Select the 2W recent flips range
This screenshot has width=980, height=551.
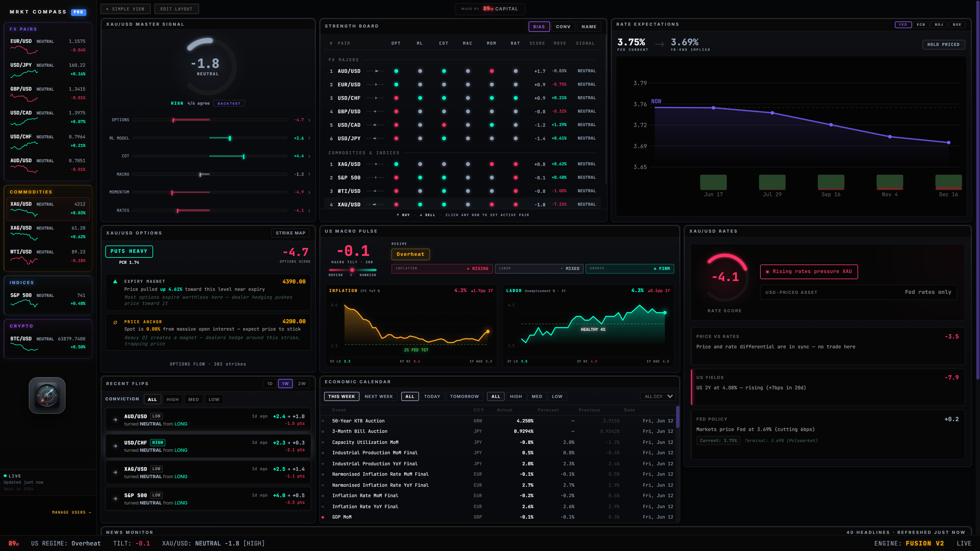click(302, 384)
